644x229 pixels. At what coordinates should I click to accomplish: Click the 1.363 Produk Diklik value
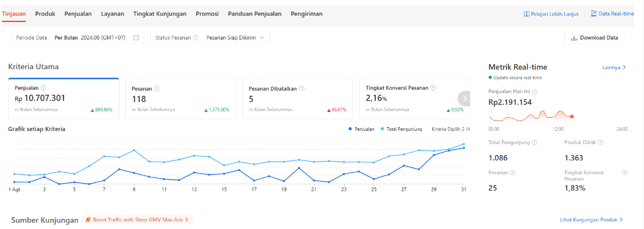coord(574,158)
